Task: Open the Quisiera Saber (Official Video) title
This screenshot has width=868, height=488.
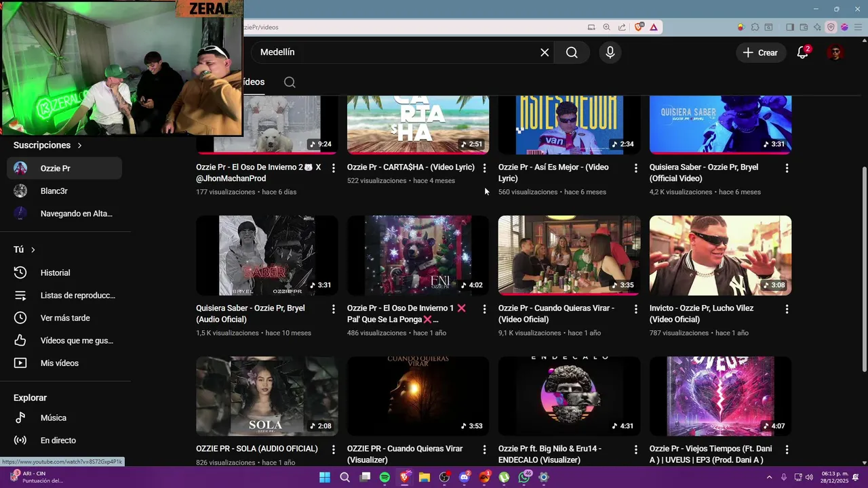Action: pos(704,173)
